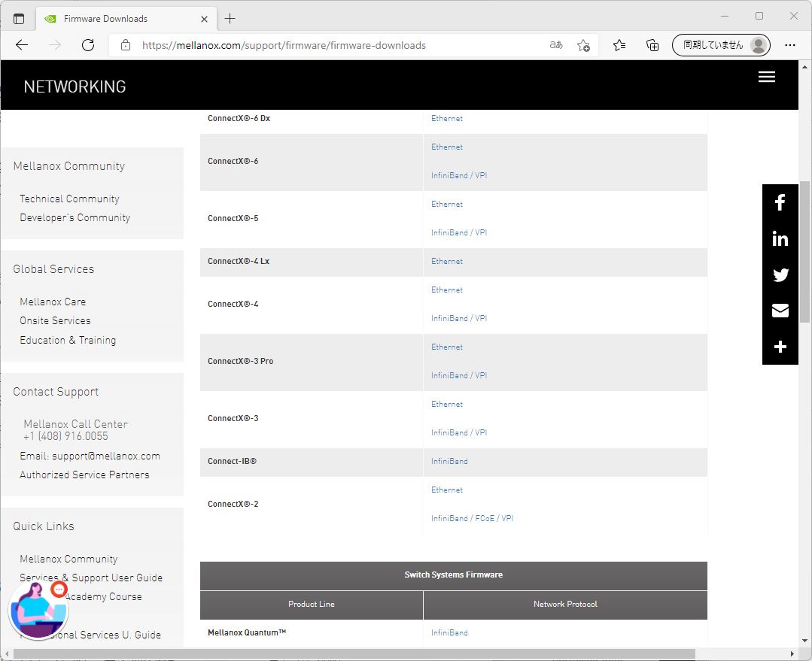This screenshot has height=661, width=812.
Task: Open the favorites list
Action: tap(619, 46)
